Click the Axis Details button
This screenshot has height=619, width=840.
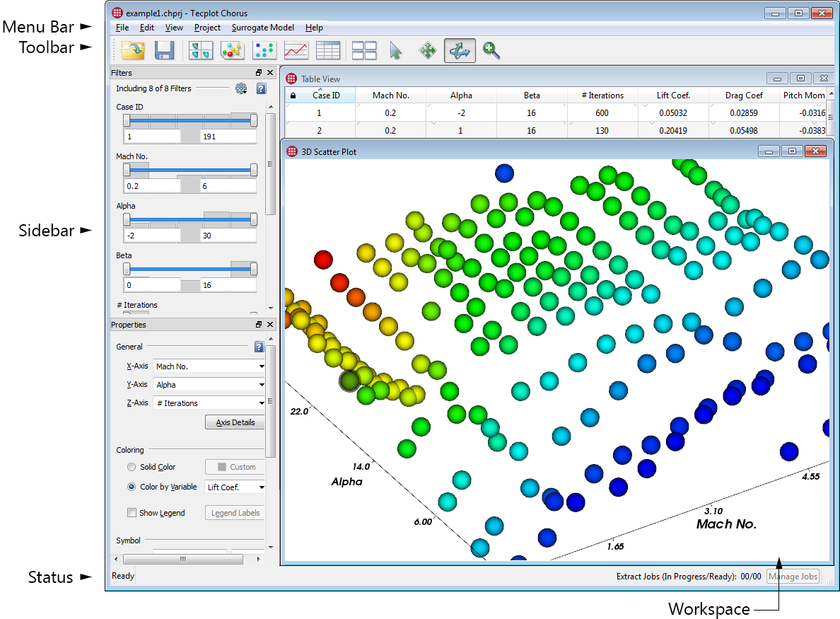pos(235,422)
